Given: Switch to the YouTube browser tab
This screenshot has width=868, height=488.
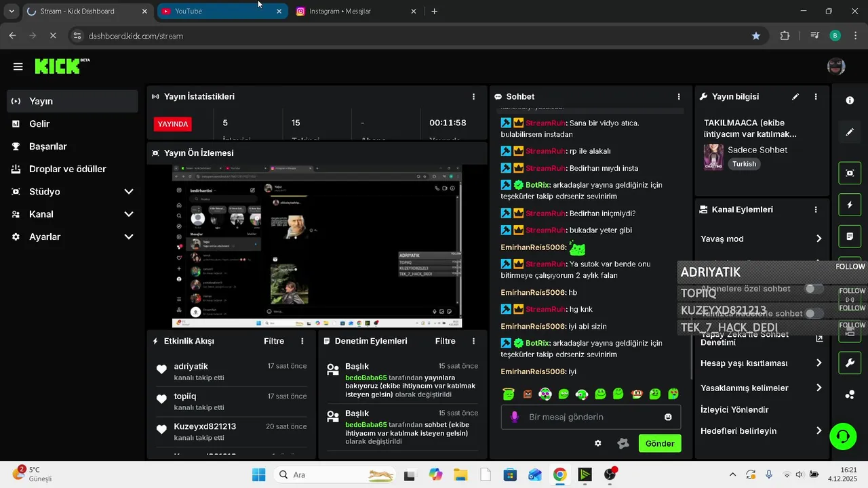Looking at the screenshot, I should point(222,12).
